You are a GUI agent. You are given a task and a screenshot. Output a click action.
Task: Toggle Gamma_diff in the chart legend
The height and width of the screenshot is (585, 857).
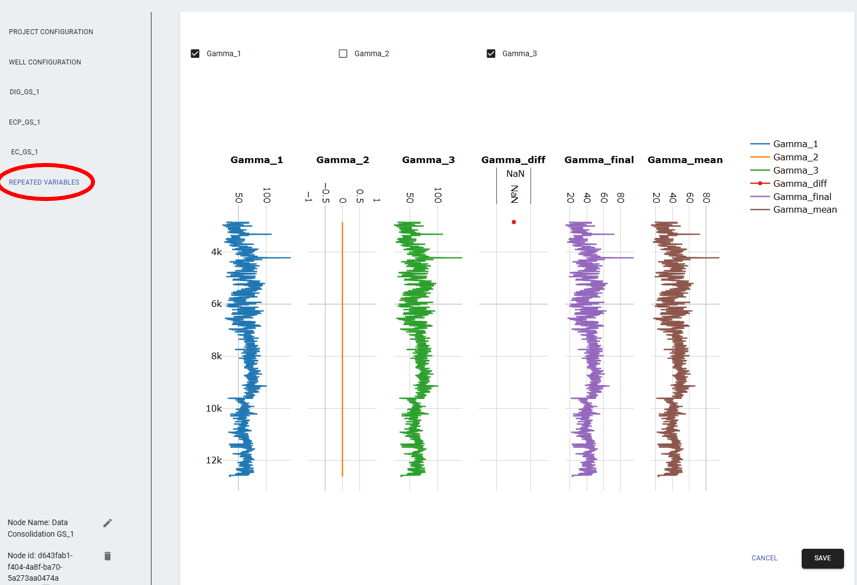click(x=795, y=182)
